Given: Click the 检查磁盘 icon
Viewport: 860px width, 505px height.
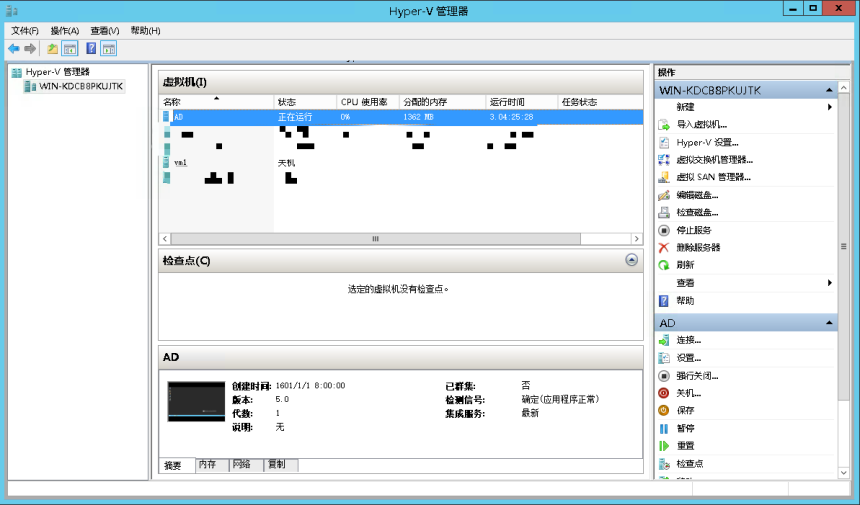Looking at the screenshot, I should point(664,212).
